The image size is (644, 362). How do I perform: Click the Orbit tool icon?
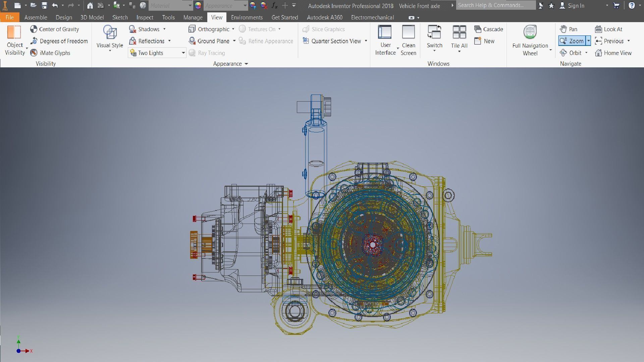pos(564,53)
